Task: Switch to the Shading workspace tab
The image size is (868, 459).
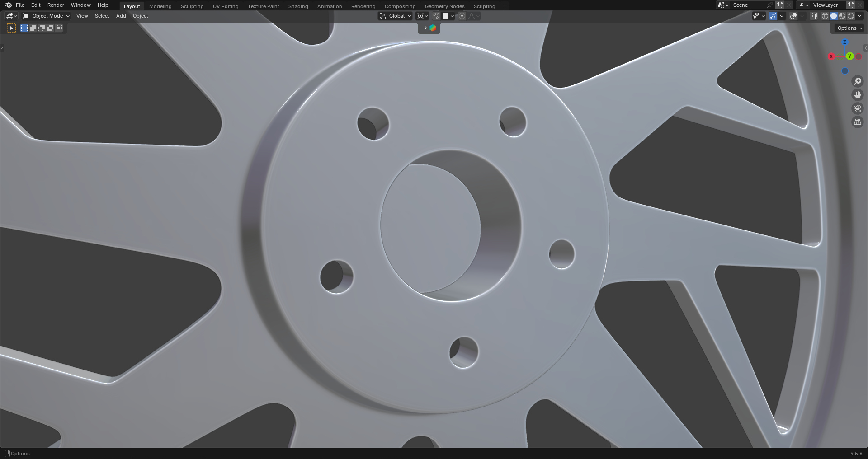Action: click(x=298, y=6)
